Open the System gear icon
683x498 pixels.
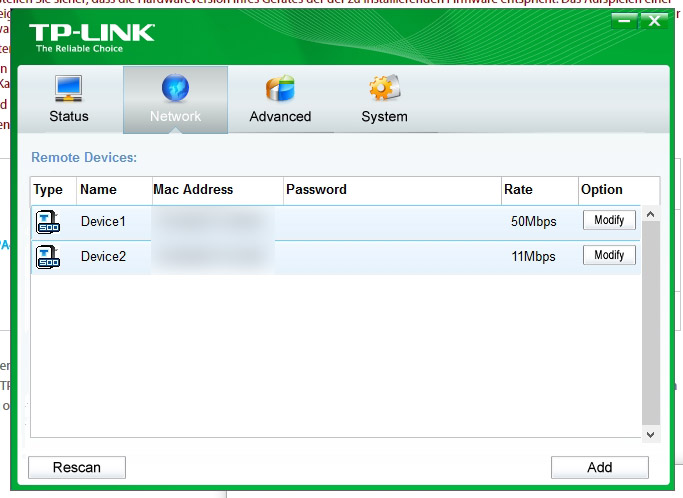pyautogui.click(x=384, y=89)
